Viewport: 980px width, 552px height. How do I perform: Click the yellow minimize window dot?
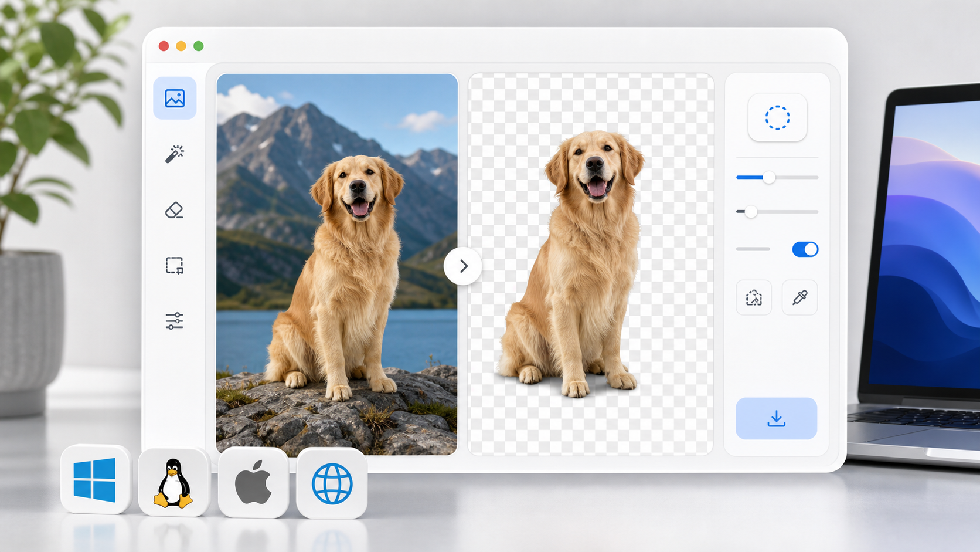181,46
